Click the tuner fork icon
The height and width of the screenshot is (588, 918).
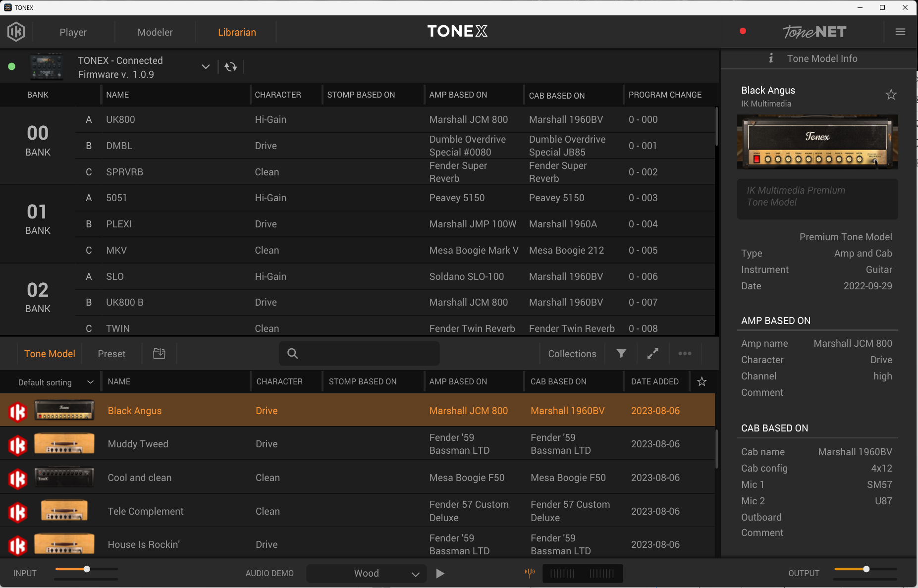point(530,573)
